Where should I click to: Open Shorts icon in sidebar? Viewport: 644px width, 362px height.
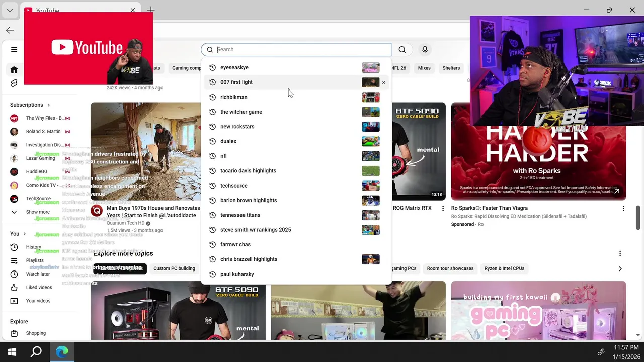14,83
